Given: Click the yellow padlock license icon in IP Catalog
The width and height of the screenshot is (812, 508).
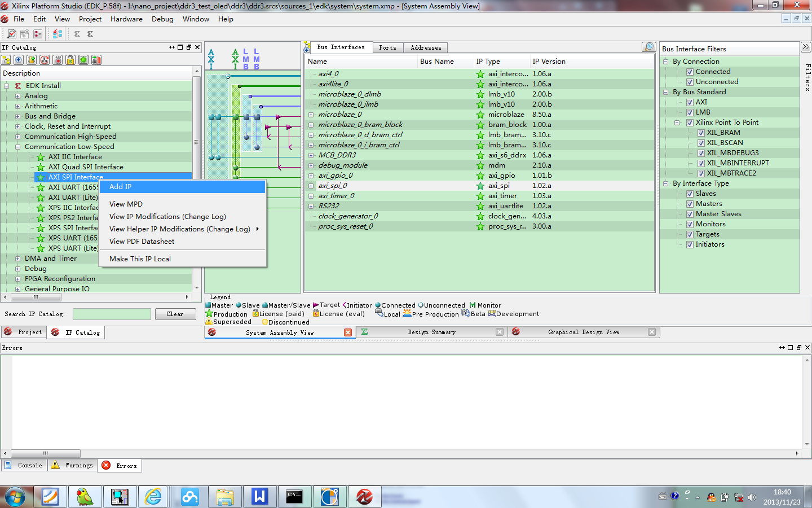Looking at the screenshot, I should click(70, 60).
